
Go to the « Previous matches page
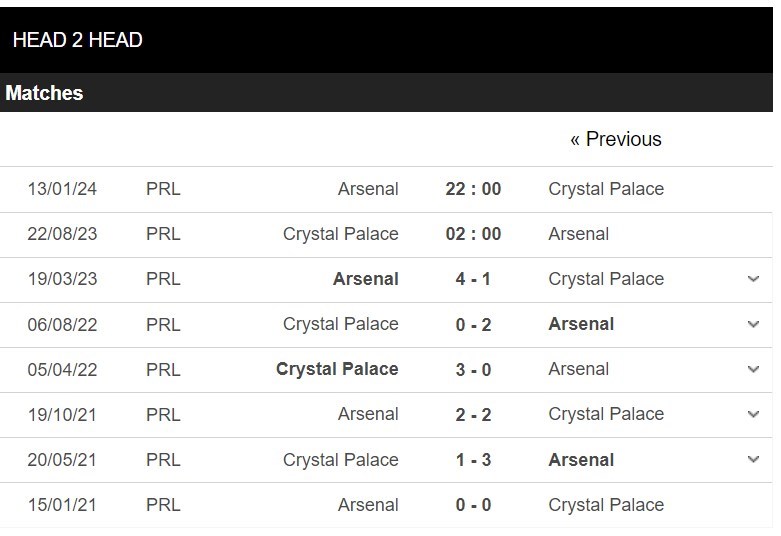coord(616,139)
